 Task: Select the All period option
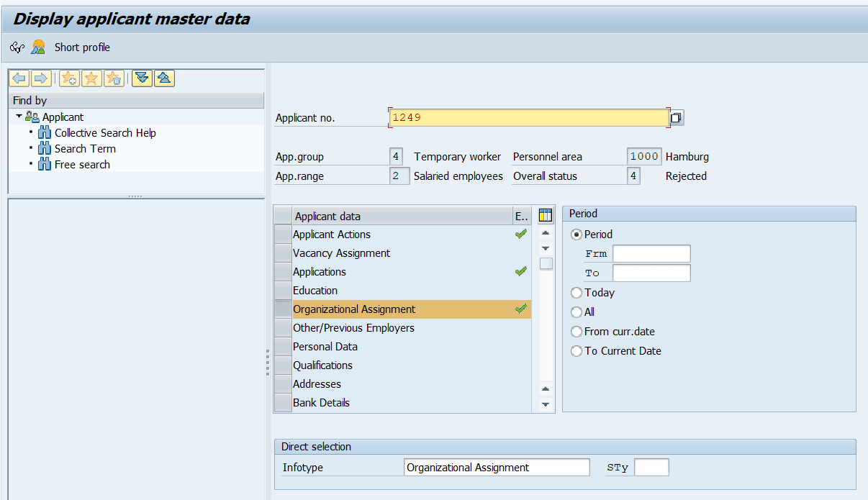[577, 312]
